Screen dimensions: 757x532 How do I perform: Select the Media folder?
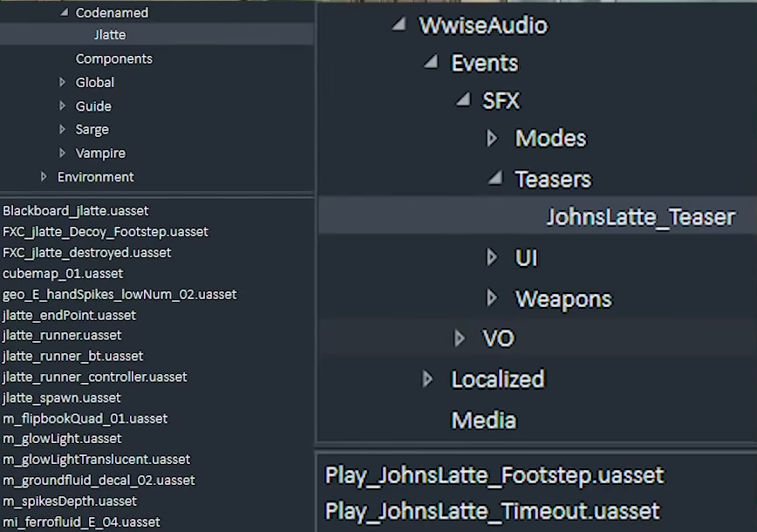pos(483,420)
